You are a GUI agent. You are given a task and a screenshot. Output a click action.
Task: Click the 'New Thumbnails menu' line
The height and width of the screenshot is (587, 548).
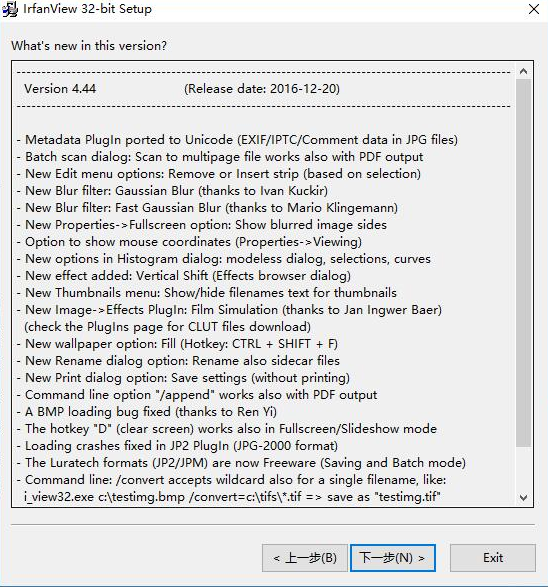point(207,293)
